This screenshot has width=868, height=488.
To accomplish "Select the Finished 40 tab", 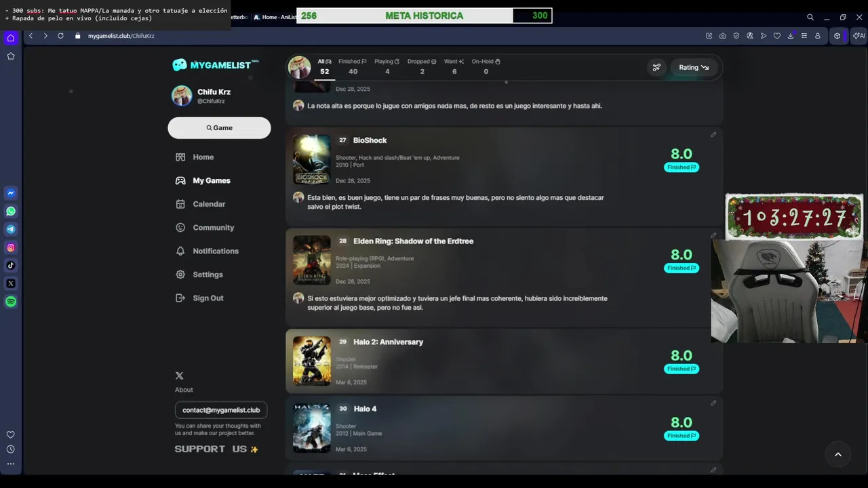I will (x=353, y=66).
